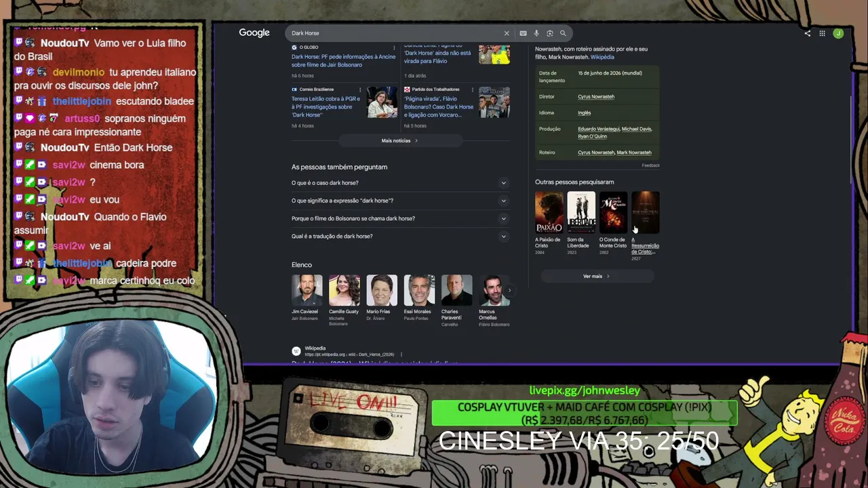Open Correio Braziliense Teresa Leitão article
The height and width of the screenshot is (488, 868).
pos(326,106)
